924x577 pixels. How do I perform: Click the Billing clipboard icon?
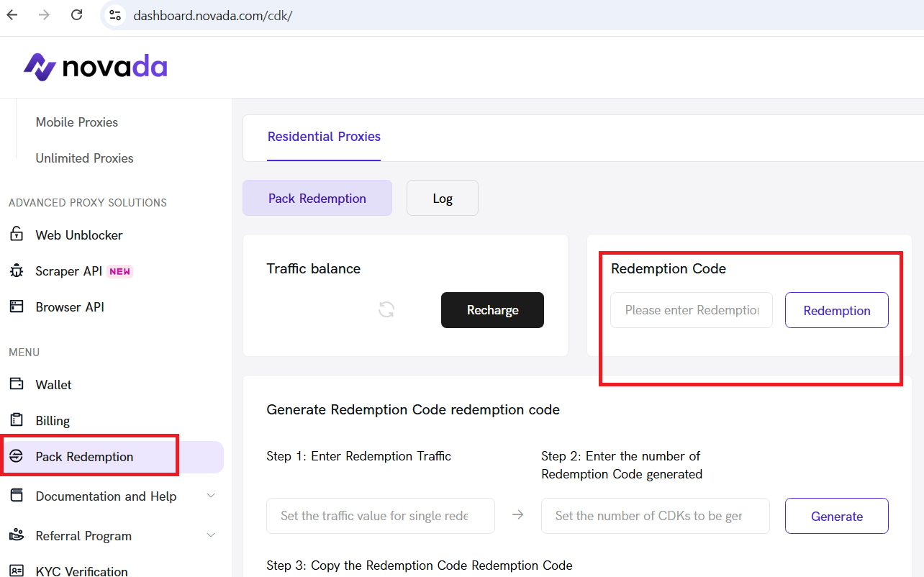click(x=17, y=421)
